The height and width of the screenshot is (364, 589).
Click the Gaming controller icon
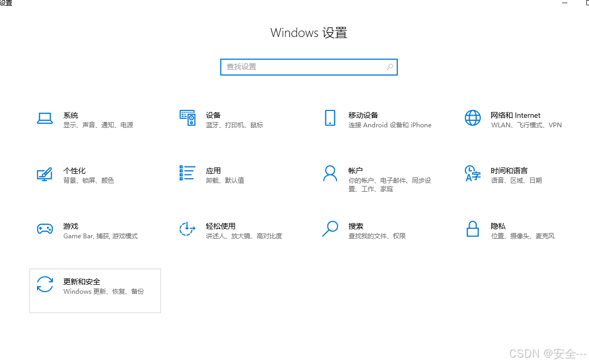[45, 228]
